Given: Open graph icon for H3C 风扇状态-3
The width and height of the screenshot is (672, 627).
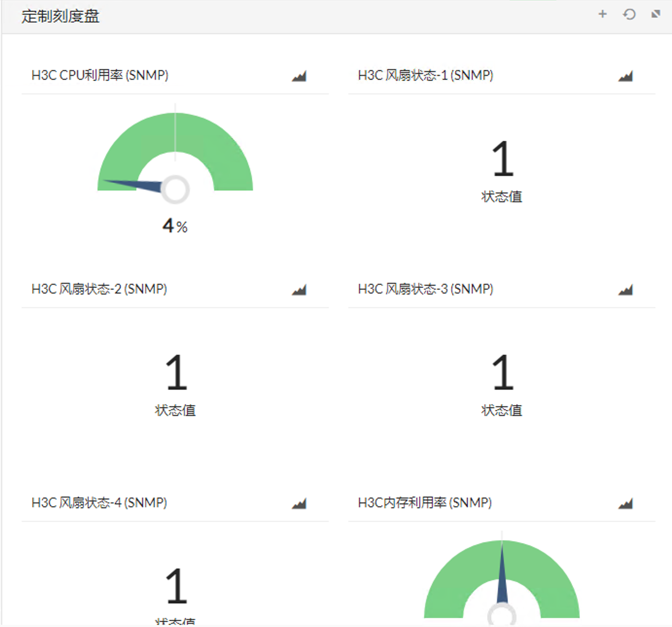Looking at the screenshot, I should point(625,290).
